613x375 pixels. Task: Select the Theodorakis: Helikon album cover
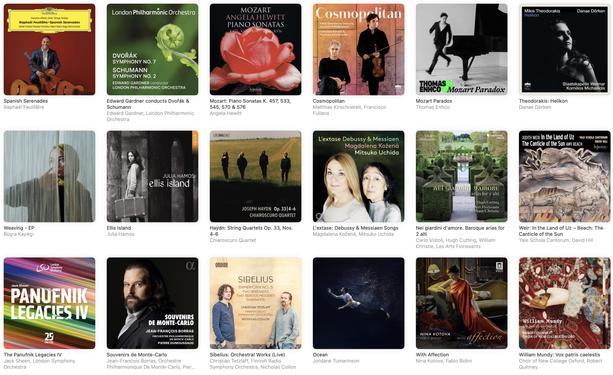click(565, 49)
